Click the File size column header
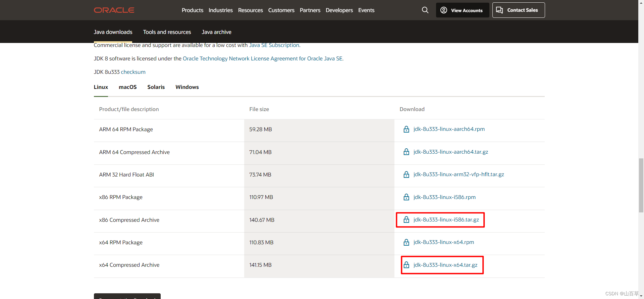 (x=259, y=109)
